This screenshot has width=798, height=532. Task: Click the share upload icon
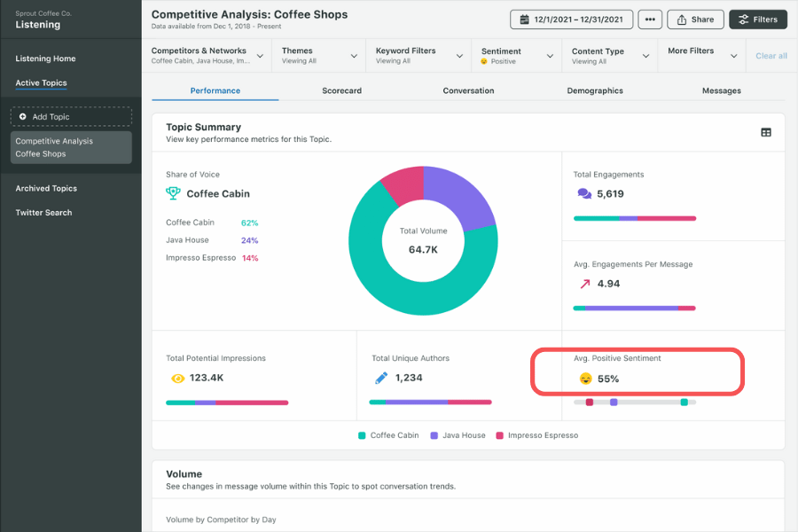[x=682, y=20]
